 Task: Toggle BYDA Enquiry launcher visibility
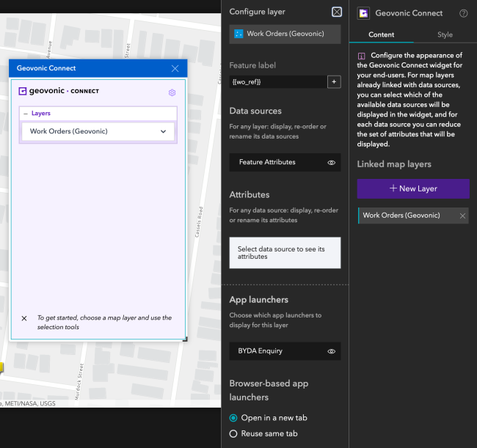pyautogui.click(x=331, y=351)
